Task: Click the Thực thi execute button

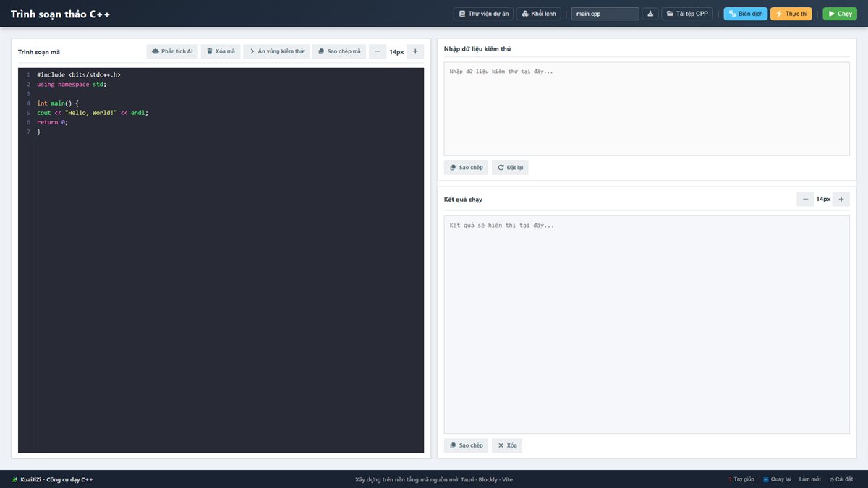Action: [x=791, y=14]
